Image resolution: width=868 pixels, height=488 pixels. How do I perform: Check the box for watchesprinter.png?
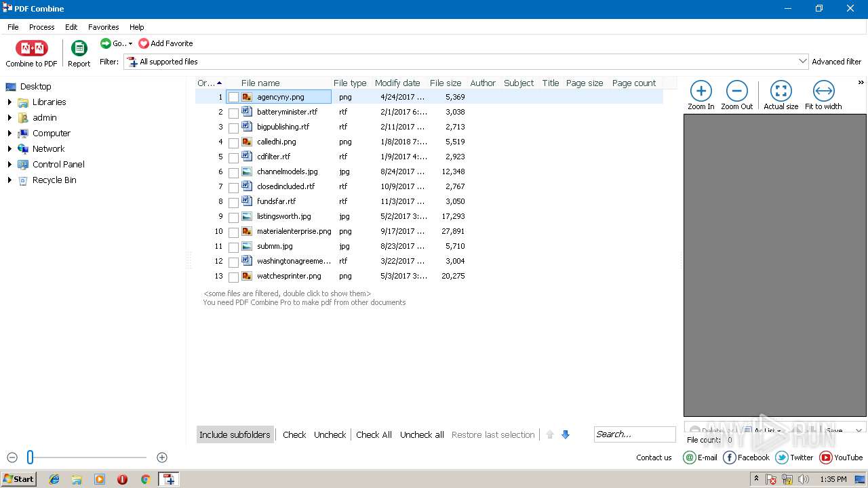pyautogui.click(x=233, y=277)
